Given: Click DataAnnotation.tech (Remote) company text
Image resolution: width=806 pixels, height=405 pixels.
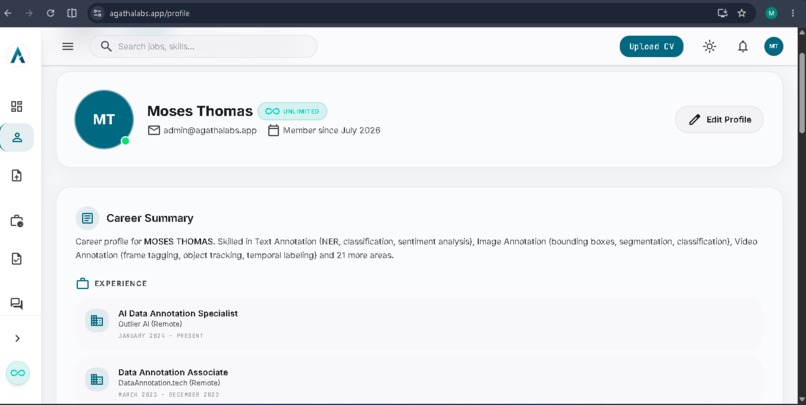Looking at the screenshot, I should pyautogui.click(x=169, y=383).
